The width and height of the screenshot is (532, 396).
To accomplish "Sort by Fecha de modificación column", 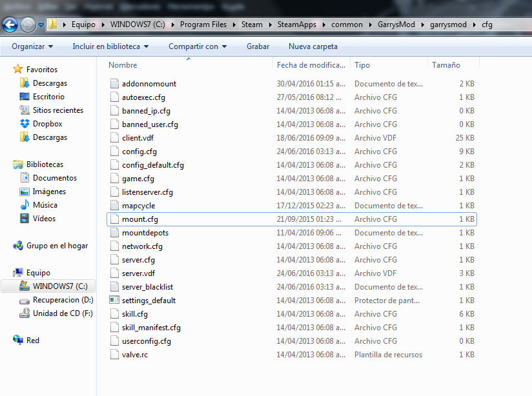I will tap(311, 64).
